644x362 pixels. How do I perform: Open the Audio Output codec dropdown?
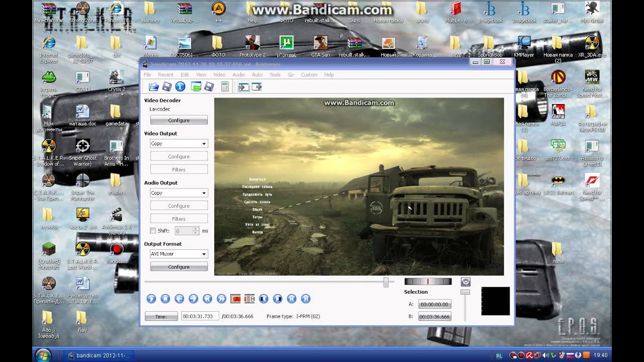coord(179,193)
